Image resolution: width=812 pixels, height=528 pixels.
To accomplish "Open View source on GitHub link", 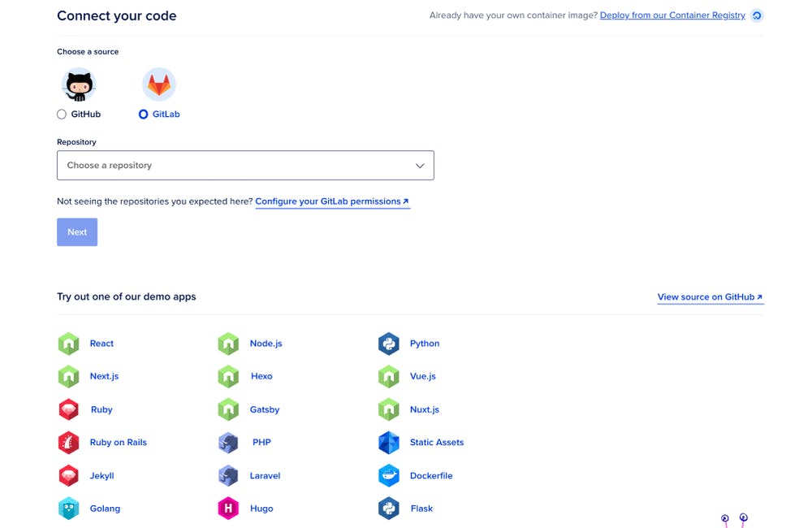I will 709,297.
